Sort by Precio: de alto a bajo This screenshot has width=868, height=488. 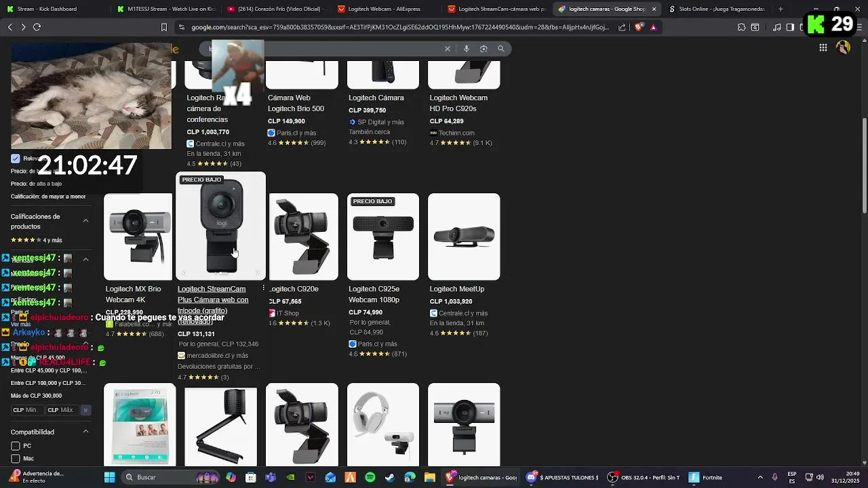point(36,184)
